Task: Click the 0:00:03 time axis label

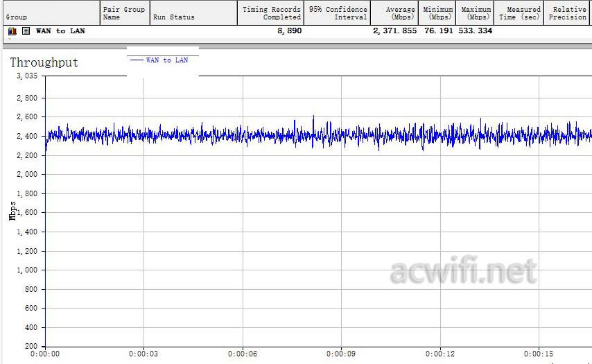Action: (143, 354)
